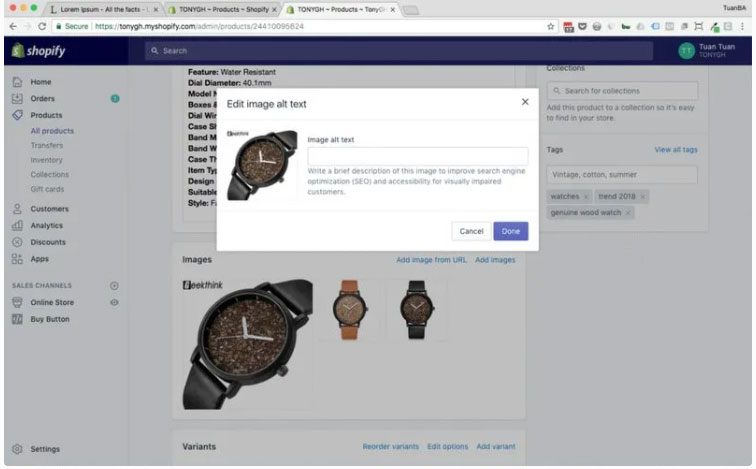Open Customers in the sidebar
756x469 pixels.
pos(50,209)
